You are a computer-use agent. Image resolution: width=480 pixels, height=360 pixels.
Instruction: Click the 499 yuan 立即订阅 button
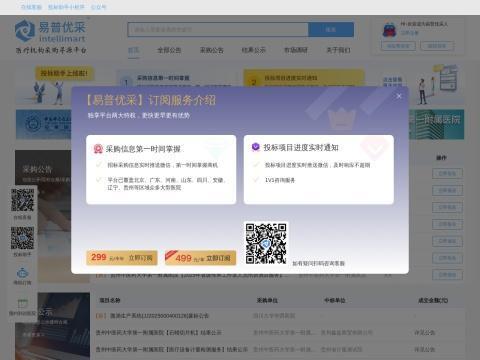200,258
